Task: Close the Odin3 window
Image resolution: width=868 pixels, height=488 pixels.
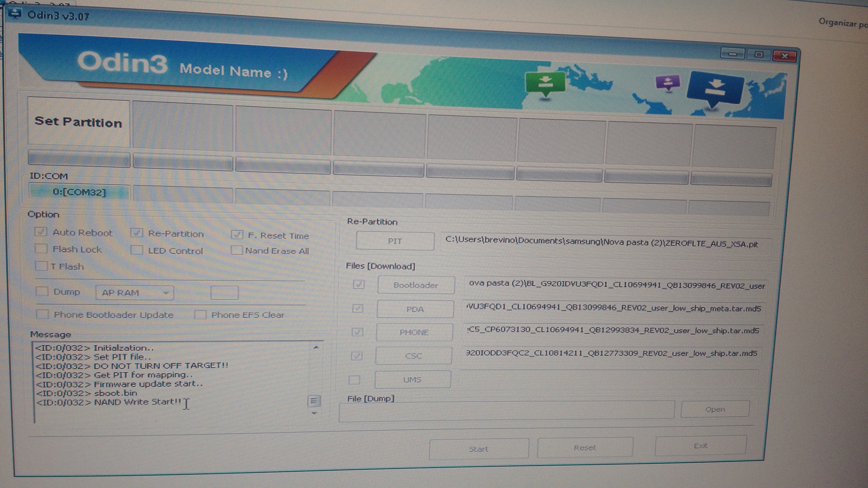Action: pos(785,56)
